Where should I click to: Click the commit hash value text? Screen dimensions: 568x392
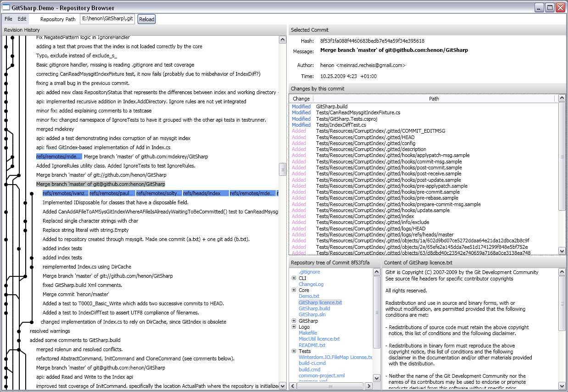(x=372, y=41)
